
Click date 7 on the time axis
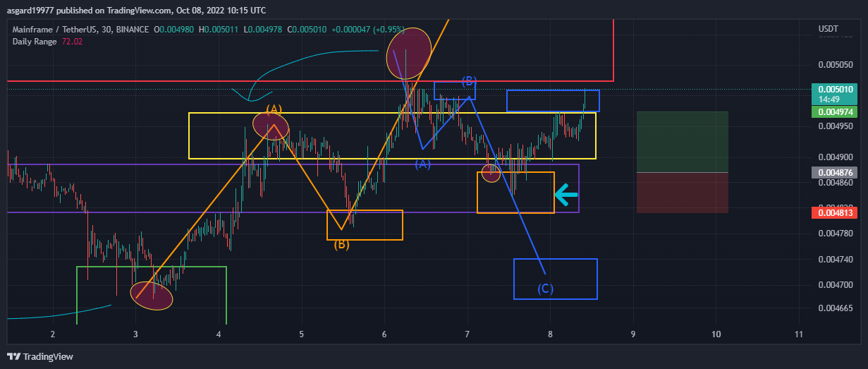467,334
